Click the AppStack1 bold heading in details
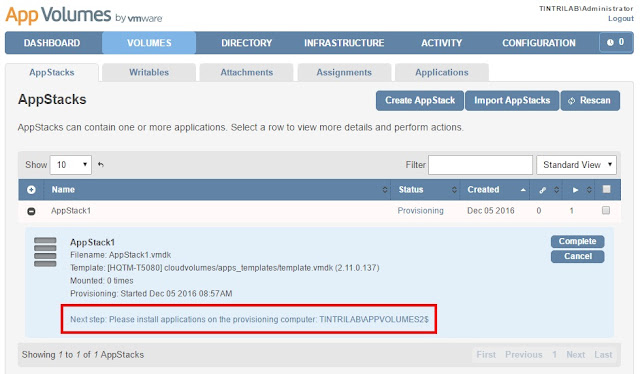The image size is (640, 374). 92,242
